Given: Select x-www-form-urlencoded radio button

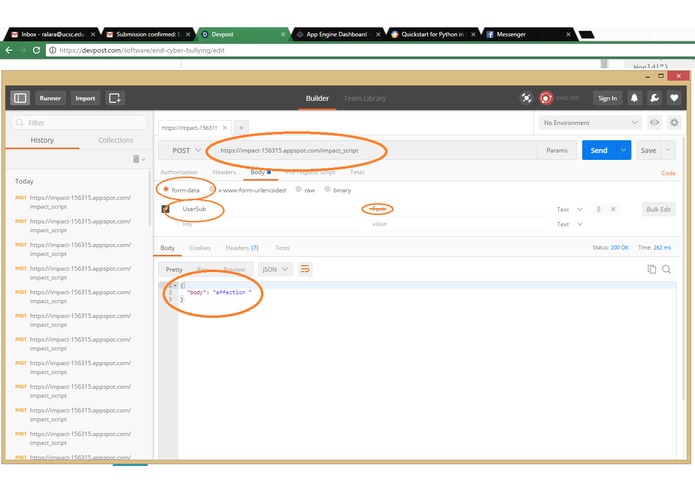Looking at the screenshot, I should (x=212, y=190).
